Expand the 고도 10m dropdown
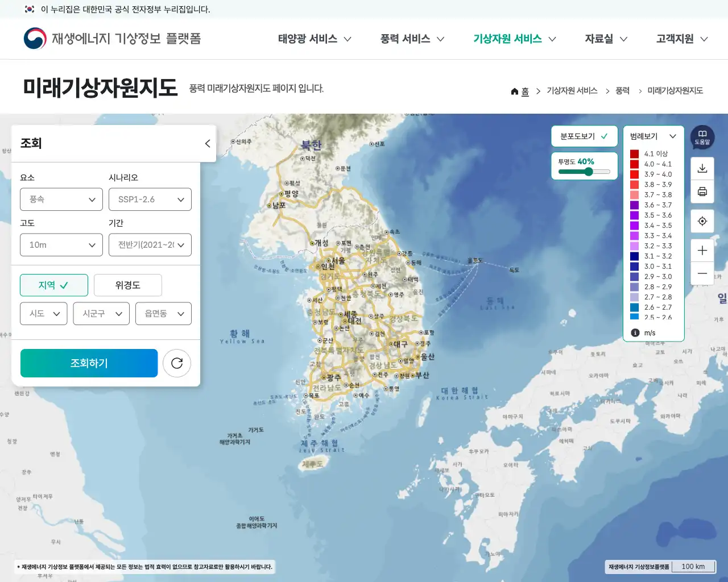The image size is (728, 582). [x=61, y=244]
